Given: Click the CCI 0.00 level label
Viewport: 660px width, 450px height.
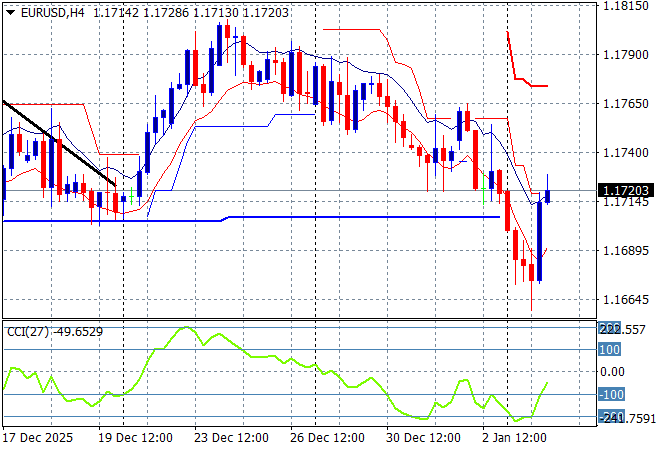Looking at the screenshot, I should pyautogui.click(x=612, y=372).
